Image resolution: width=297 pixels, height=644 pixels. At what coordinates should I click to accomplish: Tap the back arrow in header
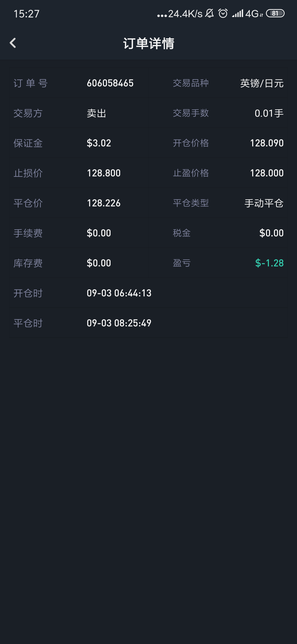pyautogui.click(x=13, y=43)
